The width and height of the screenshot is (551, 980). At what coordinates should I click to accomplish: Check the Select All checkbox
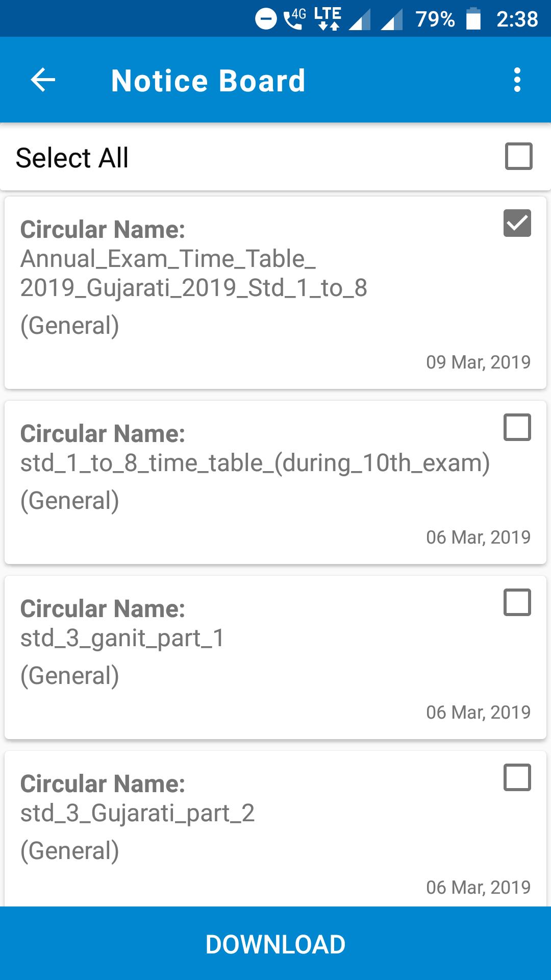pyautogui.click(x=518, y=156)
